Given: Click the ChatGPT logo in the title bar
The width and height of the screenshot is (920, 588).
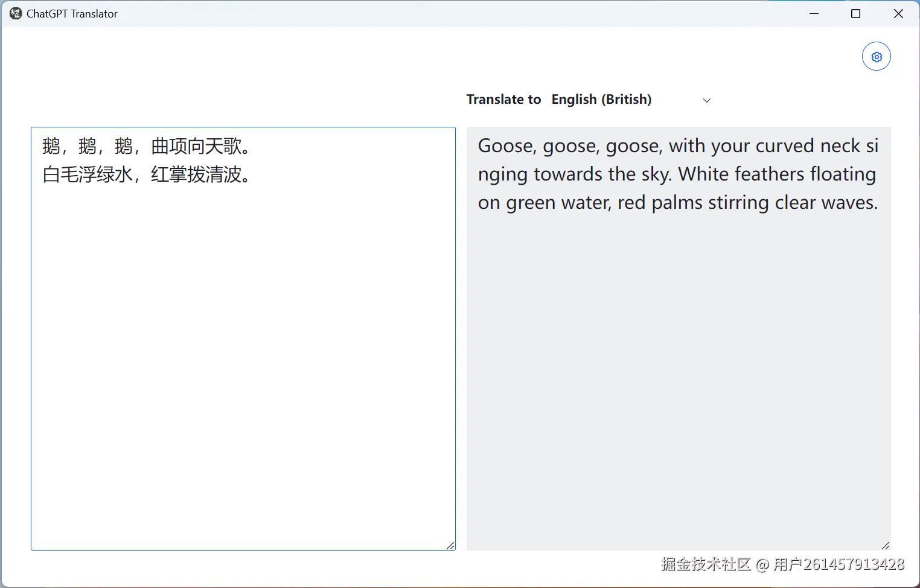Looking at the screenshot, I should [x=15, y=13].
